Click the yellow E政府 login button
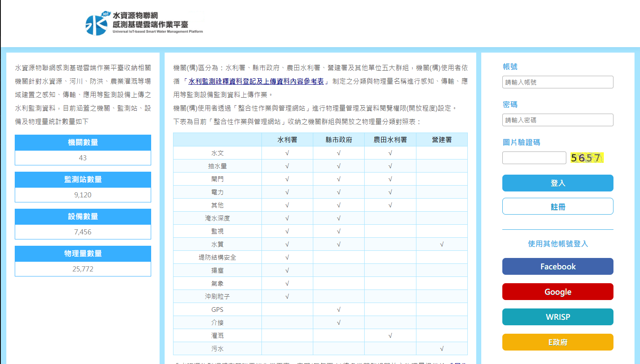The height and width of the screenshot is (364, 640). [557, 342]
